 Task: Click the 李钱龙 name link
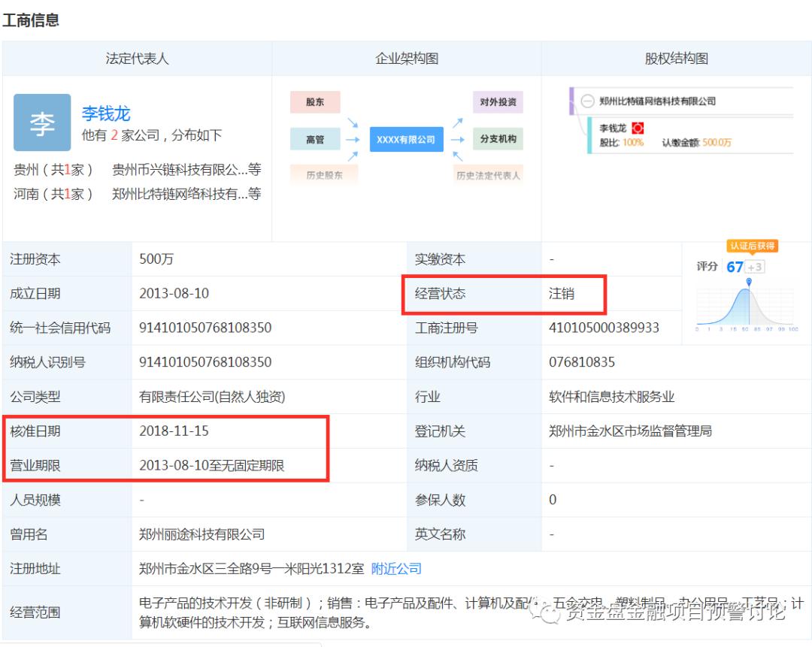pos(105,113)
